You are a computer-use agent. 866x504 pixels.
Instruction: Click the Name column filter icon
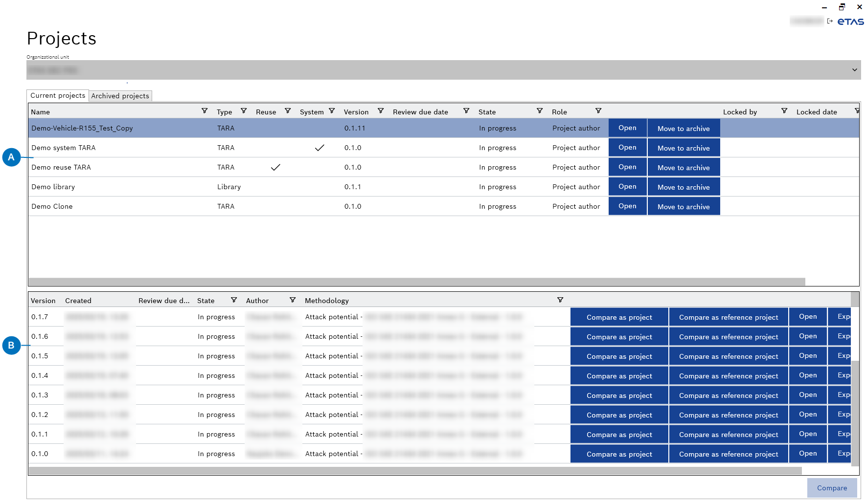(205, 111)
